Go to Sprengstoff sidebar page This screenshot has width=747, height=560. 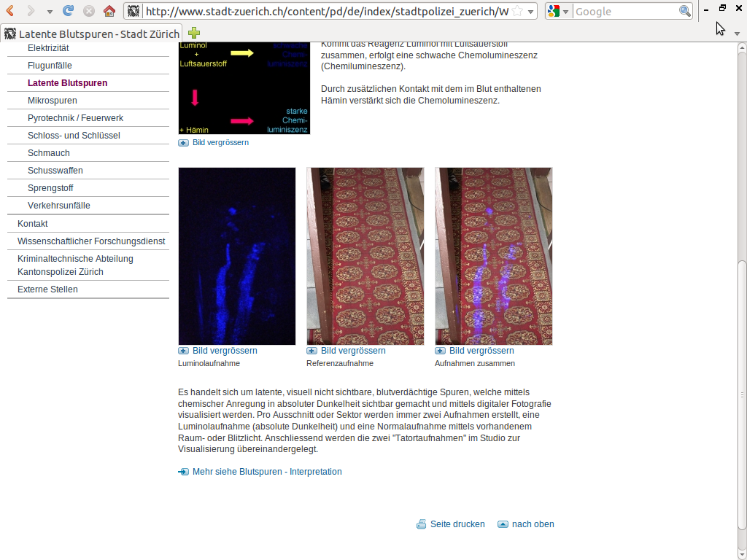coord(50,188)
